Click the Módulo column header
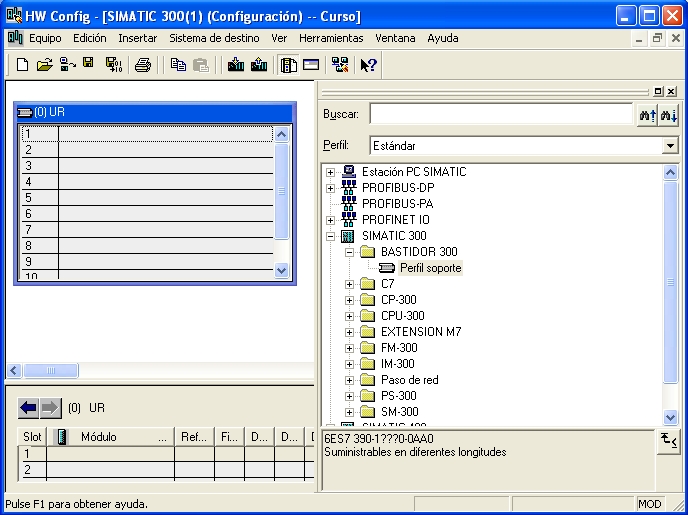This screenshot has width=688, height=515. (111, 437)
